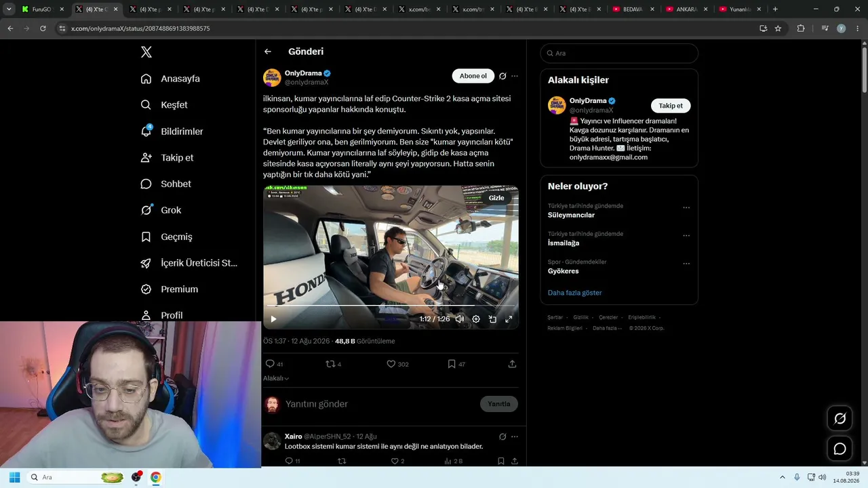Open the Gyökeres trend
Image resolution: width=868 pixels, height=488 pixels.
click(x=564, y=271)
